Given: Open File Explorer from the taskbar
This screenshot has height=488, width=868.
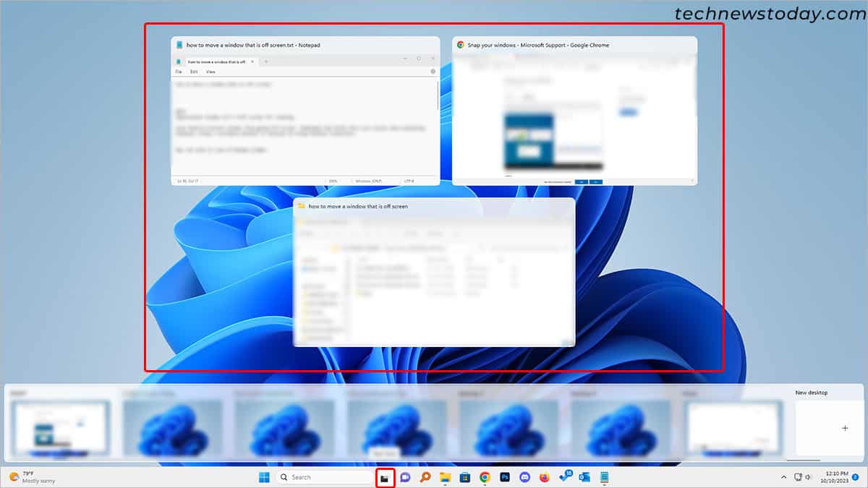Looking at the screenshot, I should [446, 477].
